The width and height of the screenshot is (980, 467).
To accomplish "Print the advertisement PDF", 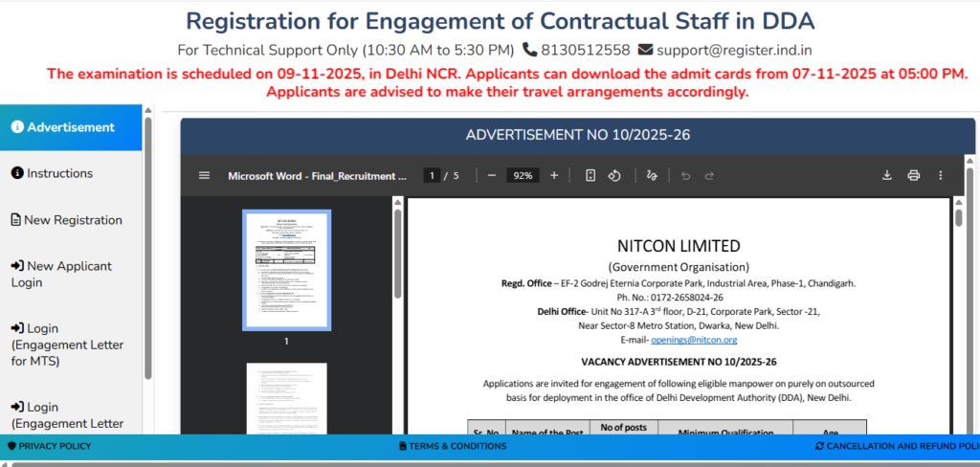I will (x=914, y=176).
